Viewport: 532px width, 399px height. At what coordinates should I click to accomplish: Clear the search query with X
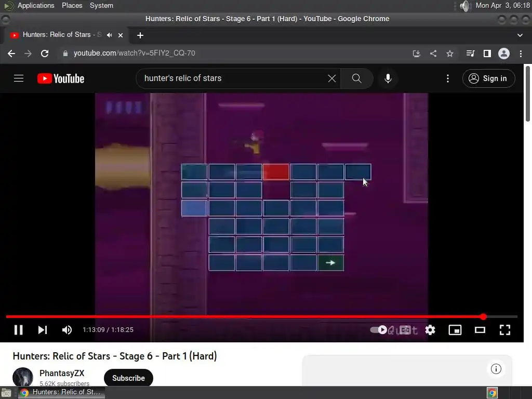(332, 78)
